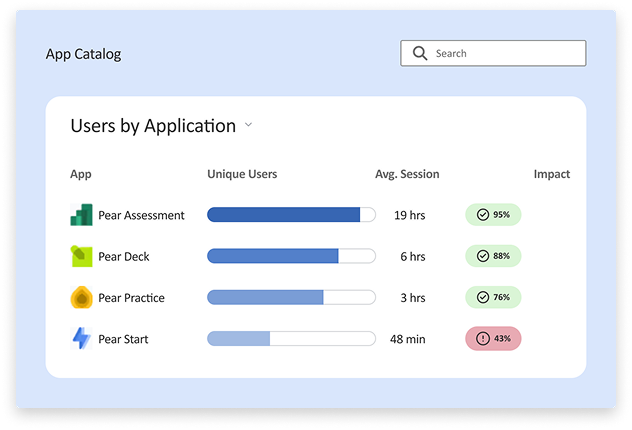This screenshot has height=430, width=632.
Task: Click the Users by Application heading
Action: point(153,126)
